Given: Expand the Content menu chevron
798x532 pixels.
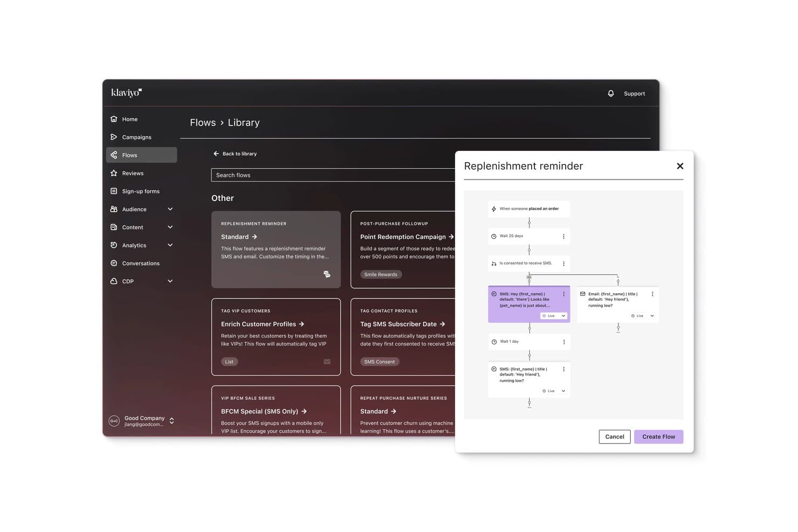Looking at the screenshot, I should [170, 227].
